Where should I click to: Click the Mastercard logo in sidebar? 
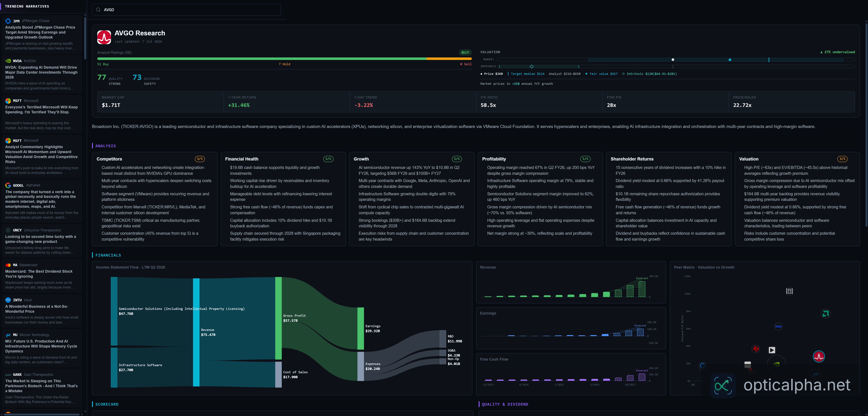(x=8, y=265)
